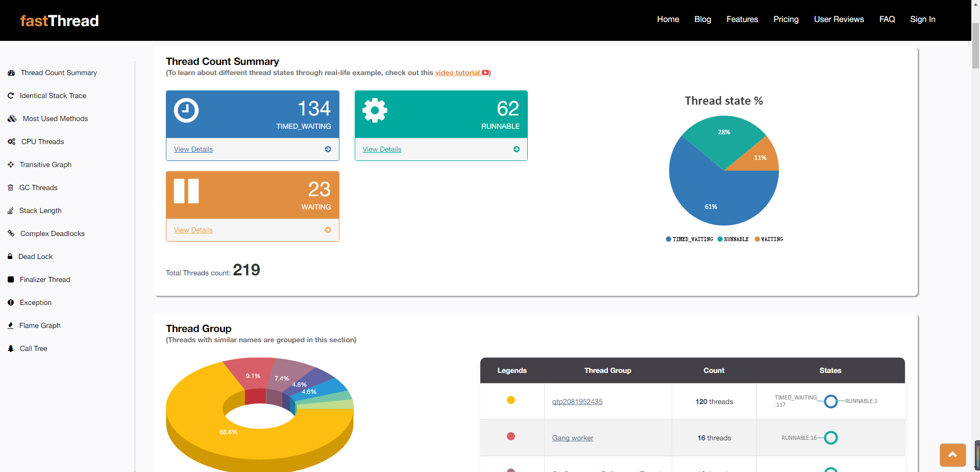Open qtp2081952435 thread group link
980x472 pixels.
click(577, 402)
